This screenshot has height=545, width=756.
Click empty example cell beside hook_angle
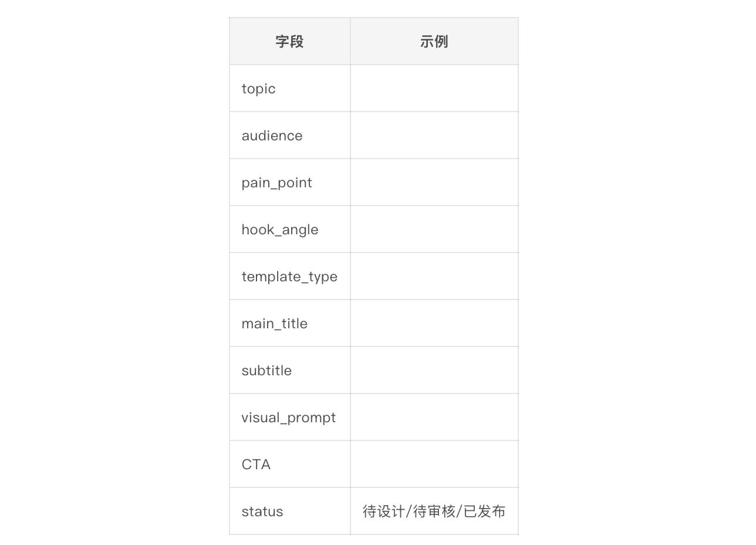[434, 229]
